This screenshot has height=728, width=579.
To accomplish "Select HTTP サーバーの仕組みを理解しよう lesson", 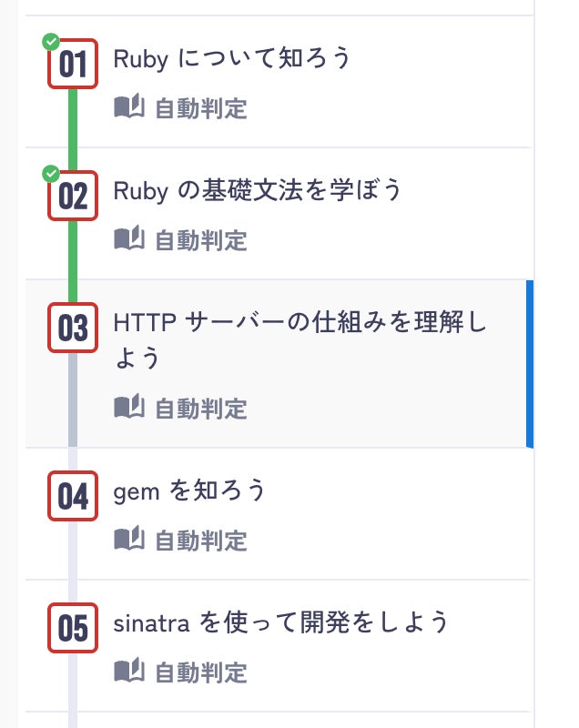I will tap(300, 323).
